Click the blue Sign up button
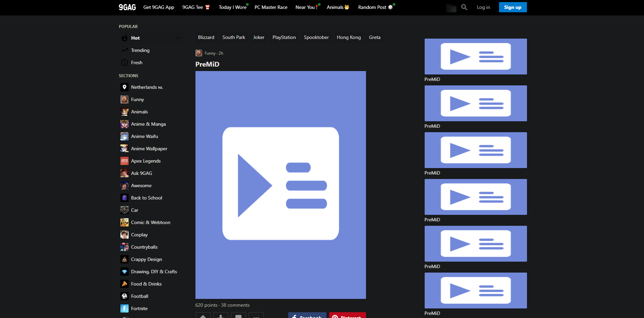This screenshot has width=644, height=318. click(x=513, y=7)
